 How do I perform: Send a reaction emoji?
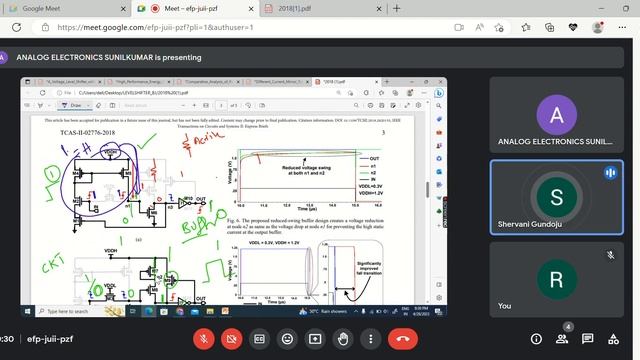pos(287,339)
